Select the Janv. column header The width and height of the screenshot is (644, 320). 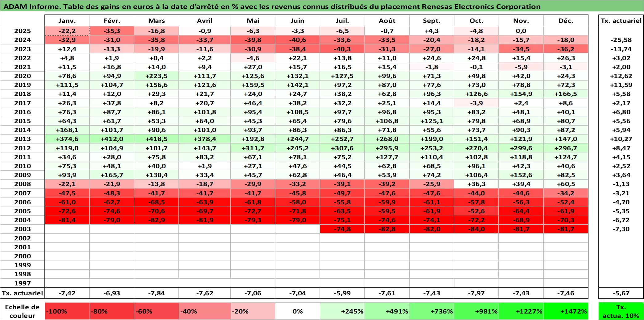[67, 21]
